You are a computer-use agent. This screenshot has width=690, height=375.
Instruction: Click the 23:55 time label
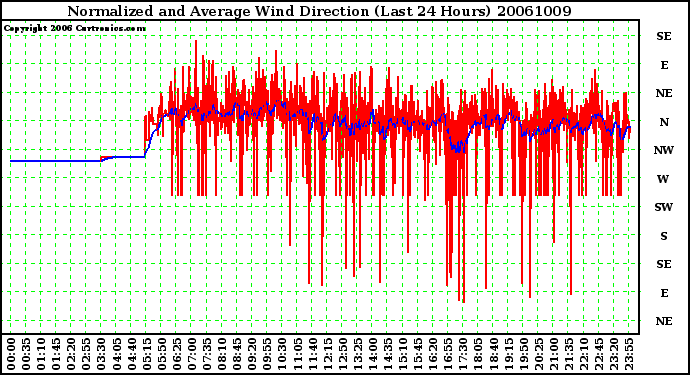629,354
